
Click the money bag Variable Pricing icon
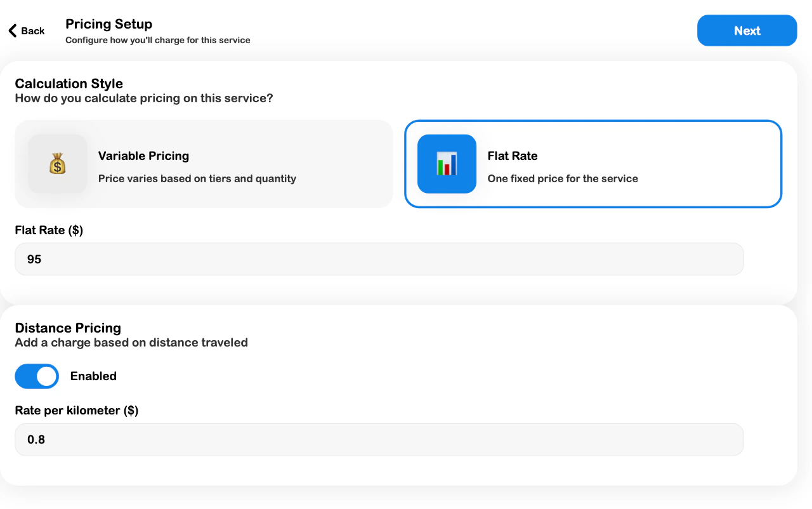click(x=58, y=164)
